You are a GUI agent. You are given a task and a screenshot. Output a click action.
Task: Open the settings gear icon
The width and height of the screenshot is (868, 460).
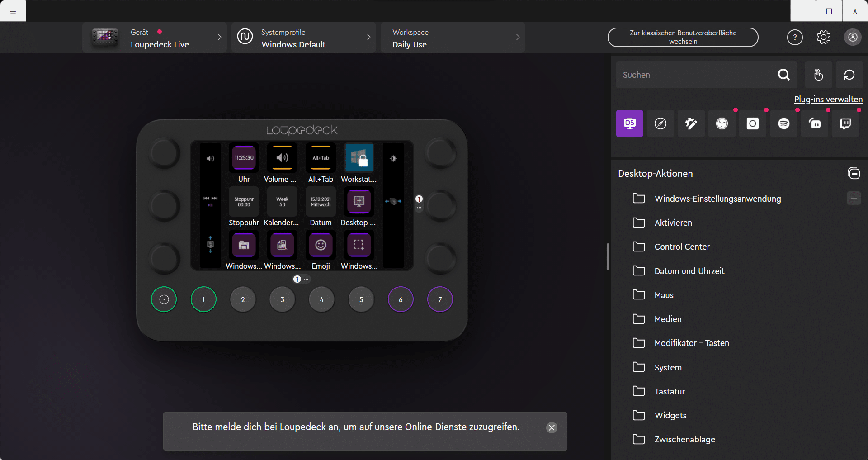[823, 37]
